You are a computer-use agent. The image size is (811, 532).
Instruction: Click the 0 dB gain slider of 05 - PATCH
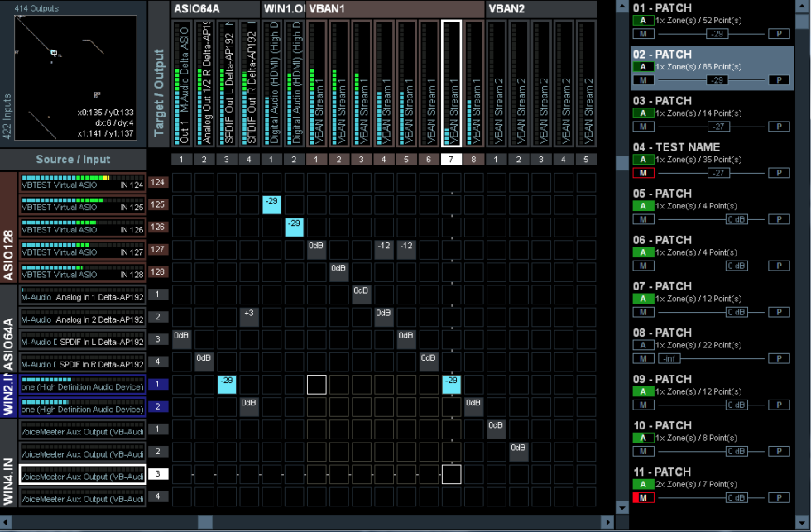[x=737, y=220]
